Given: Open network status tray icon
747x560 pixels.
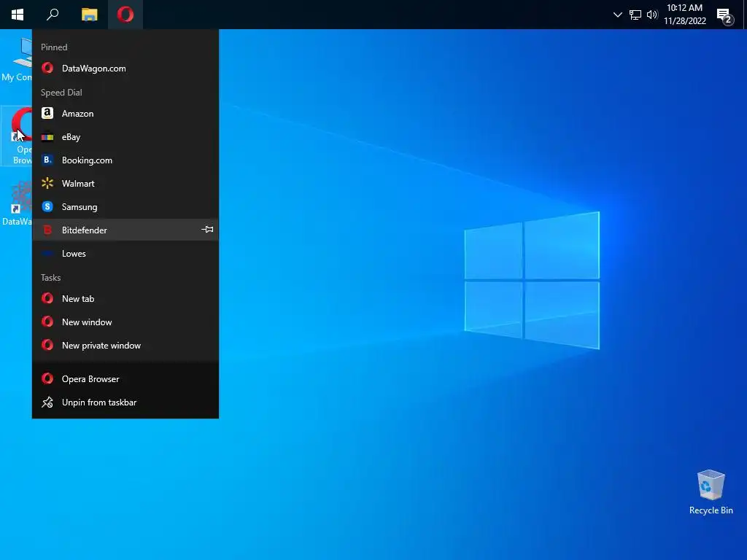Looking at the screenshot, I should click(x=635, y=15).
